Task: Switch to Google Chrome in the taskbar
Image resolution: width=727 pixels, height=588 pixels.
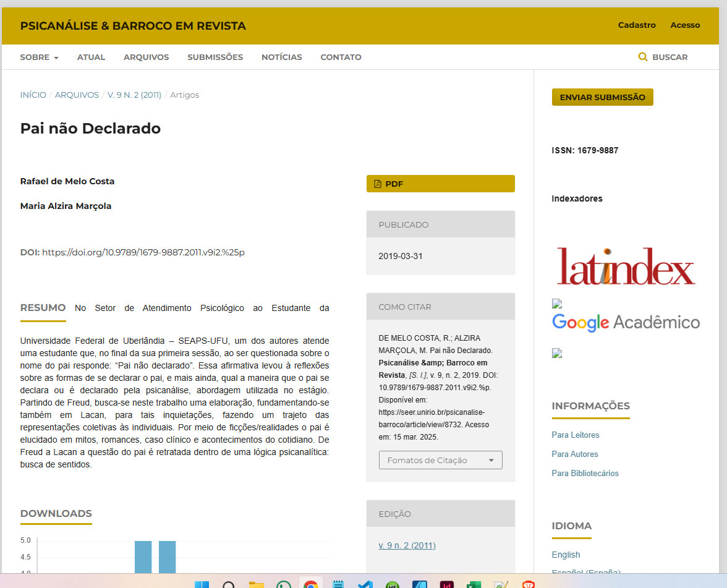Action: click(x=310, y=584)
